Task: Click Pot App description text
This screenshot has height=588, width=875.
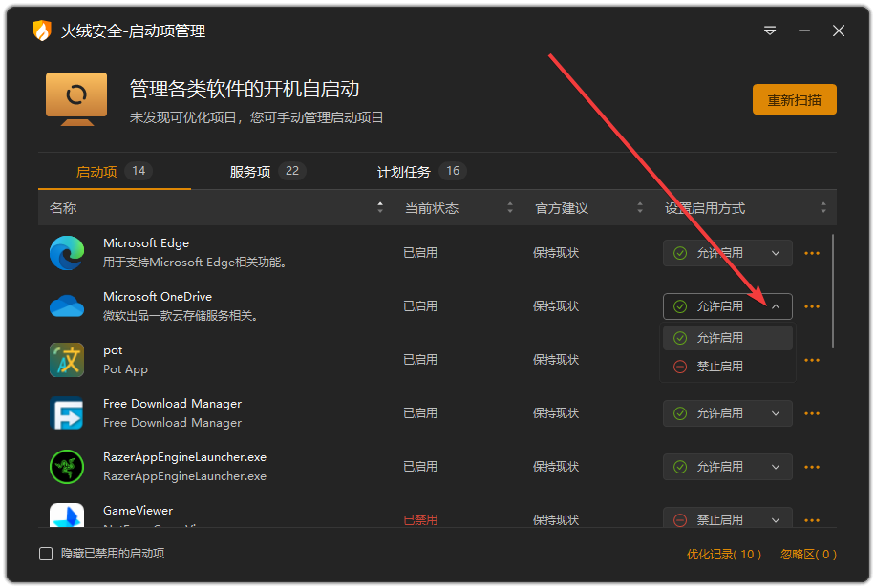Action: (125, 369)
